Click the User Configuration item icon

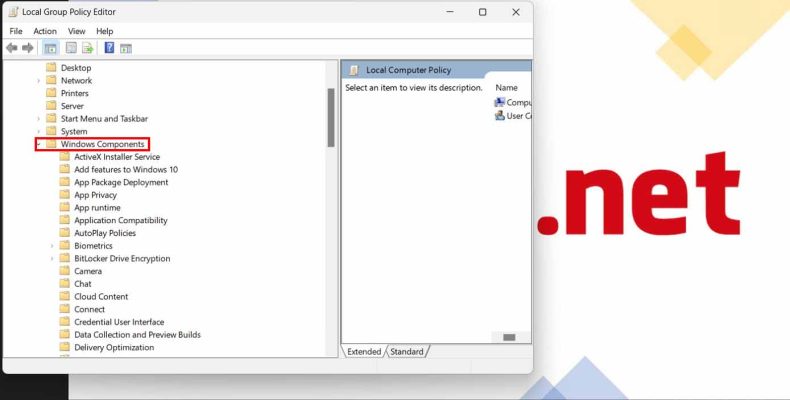(x=499, y=115)
